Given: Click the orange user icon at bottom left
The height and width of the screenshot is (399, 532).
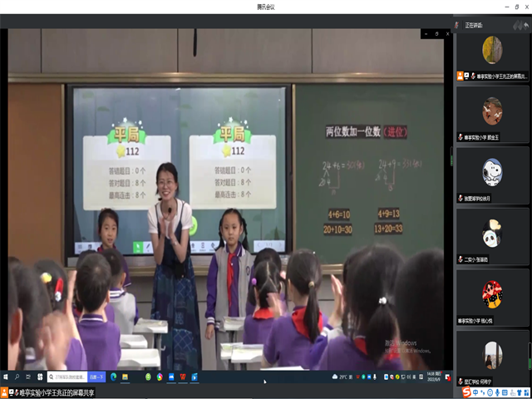Looking at the screenshot, I should point(5,392).
